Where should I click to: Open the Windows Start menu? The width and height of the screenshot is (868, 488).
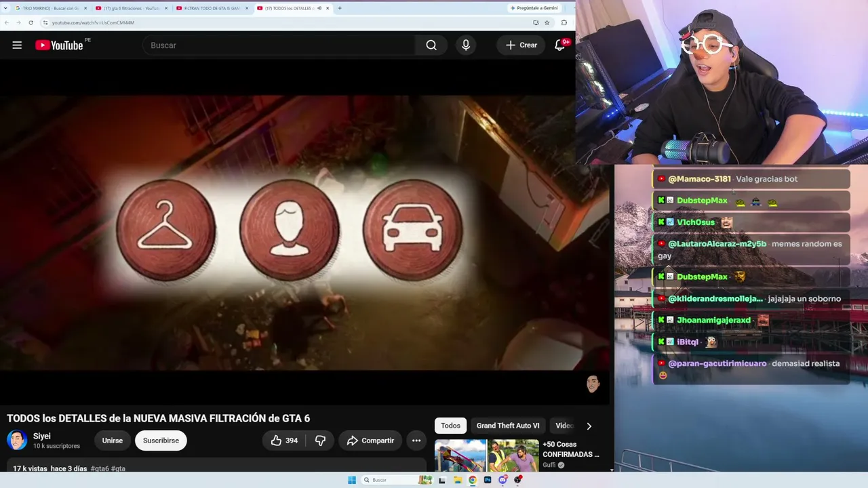[x=352, y=480]
